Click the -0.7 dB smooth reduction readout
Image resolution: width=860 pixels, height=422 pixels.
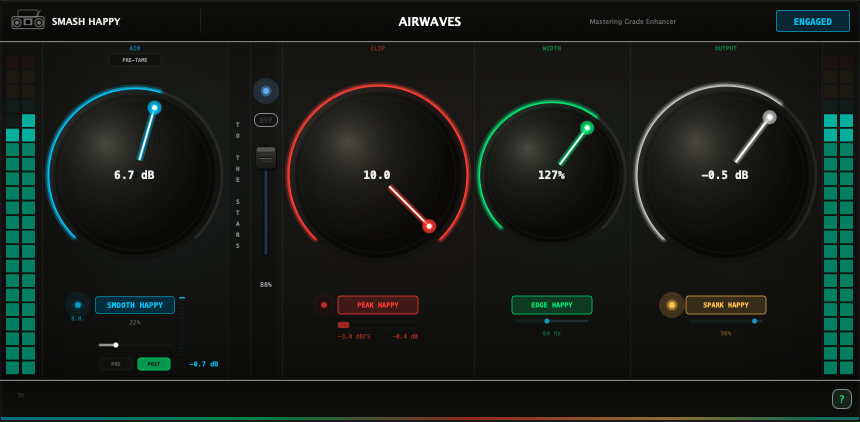tap(204, 364)
